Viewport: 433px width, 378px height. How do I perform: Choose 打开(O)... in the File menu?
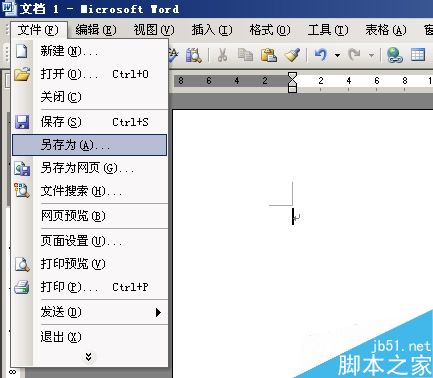(89, 74)
